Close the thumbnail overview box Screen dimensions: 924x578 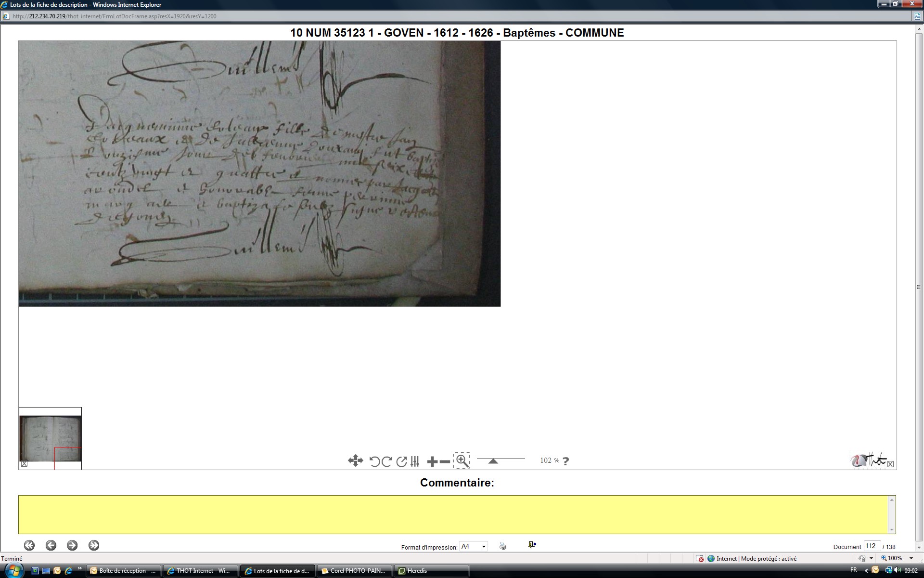(24, 464)
